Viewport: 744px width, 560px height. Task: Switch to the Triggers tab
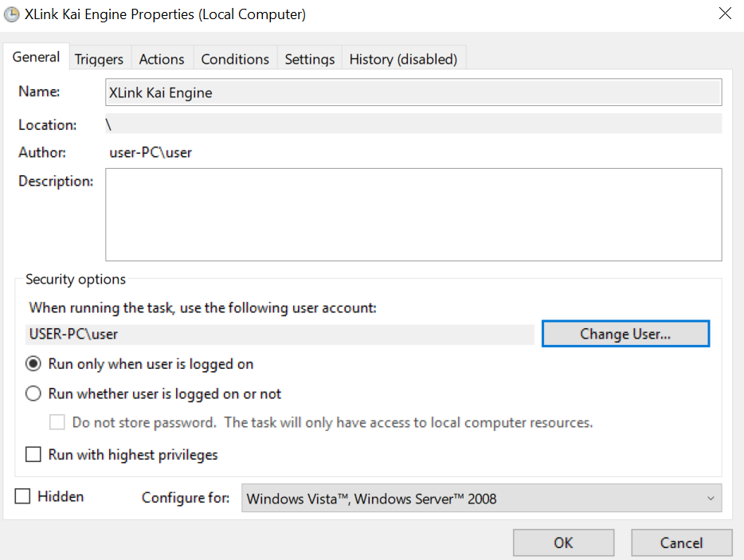pyautogui.click(x=99, y=59)
